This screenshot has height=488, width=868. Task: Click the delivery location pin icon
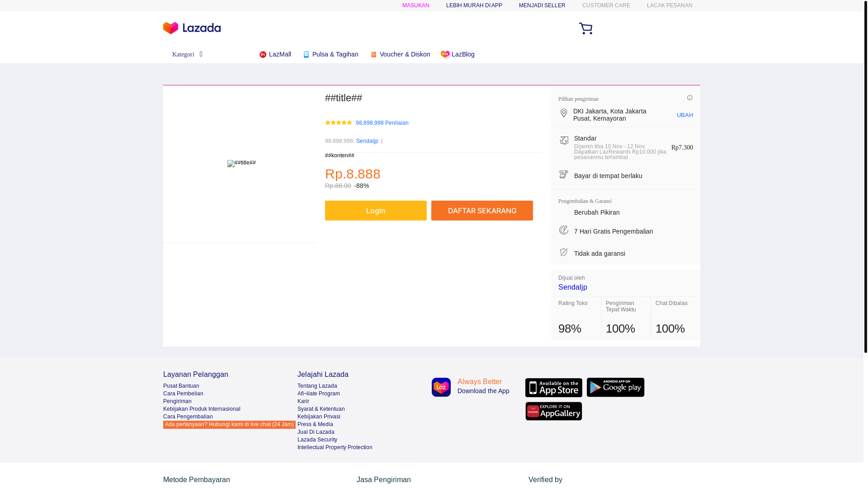coord(564,113)
